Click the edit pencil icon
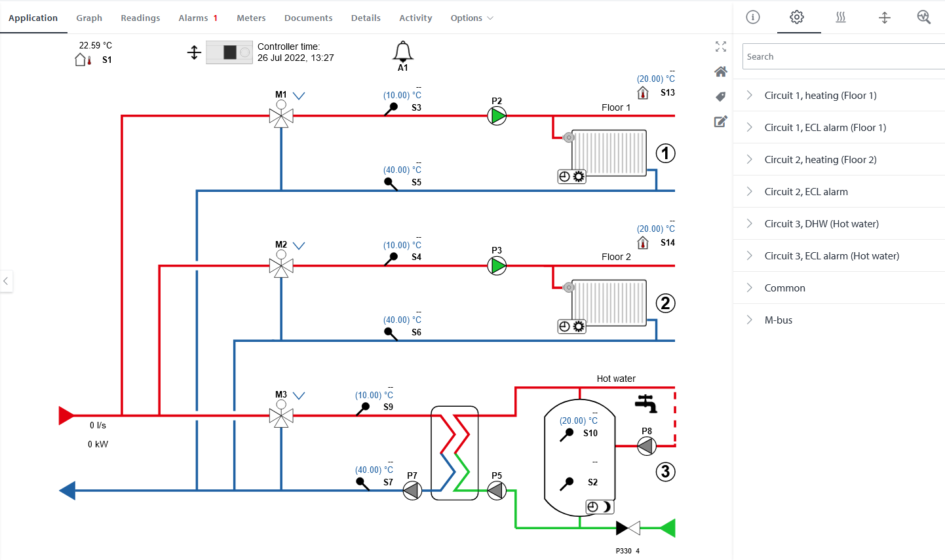Screen dimensions: 945x560 click(x=721, y=121)
